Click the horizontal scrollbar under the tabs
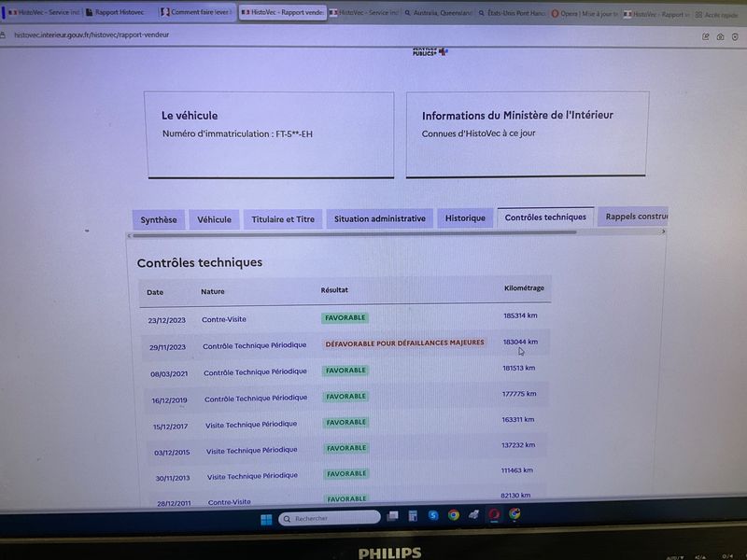 pos(355,234)
